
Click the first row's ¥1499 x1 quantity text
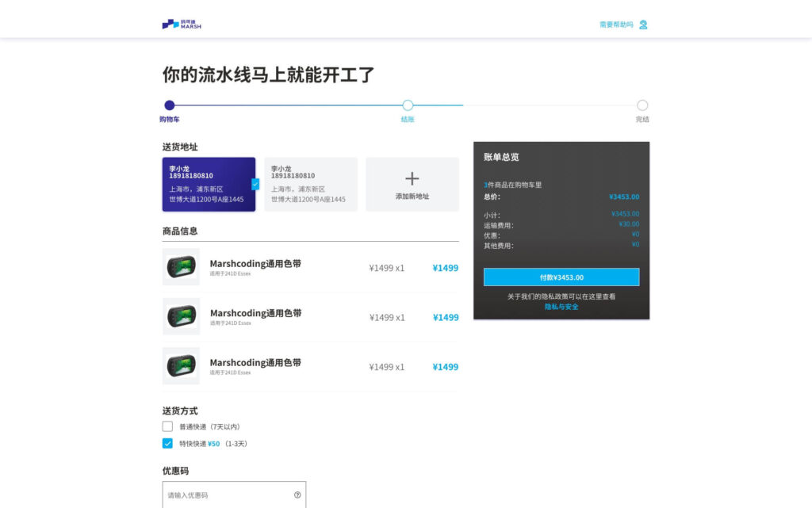(x=386, y=268)
